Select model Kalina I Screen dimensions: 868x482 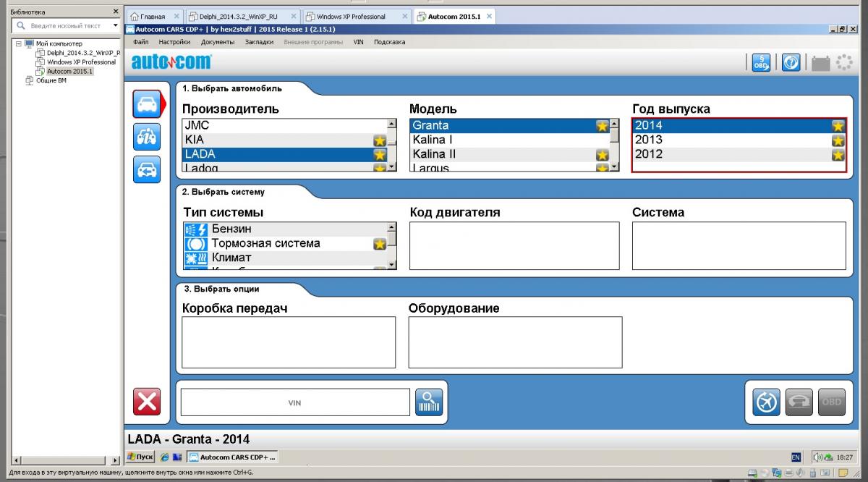coord(510,140)
